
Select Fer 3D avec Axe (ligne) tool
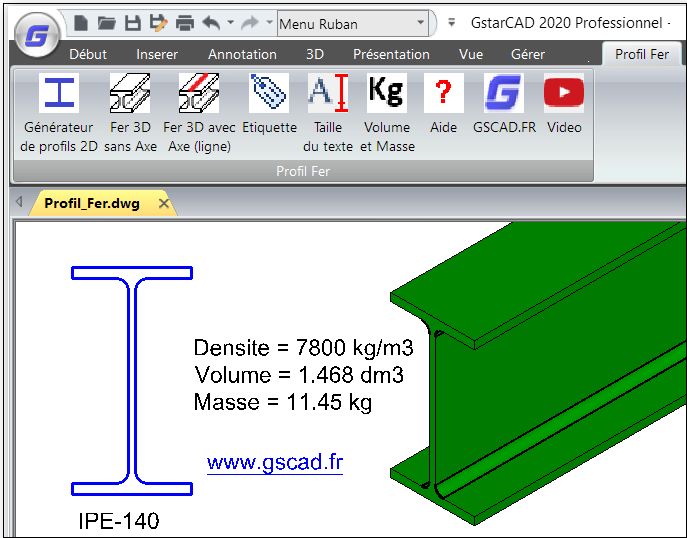(x=199, y=113)
